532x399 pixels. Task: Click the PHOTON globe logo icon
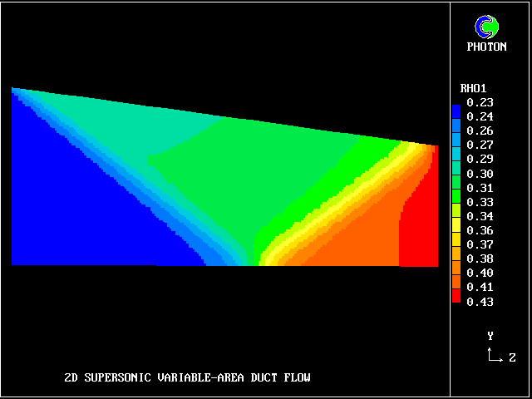(486, 27)
